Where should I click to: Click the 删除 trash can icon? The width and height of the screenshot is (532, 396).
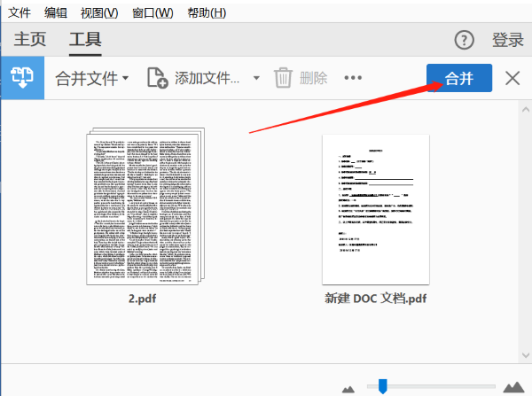(283, 78)
